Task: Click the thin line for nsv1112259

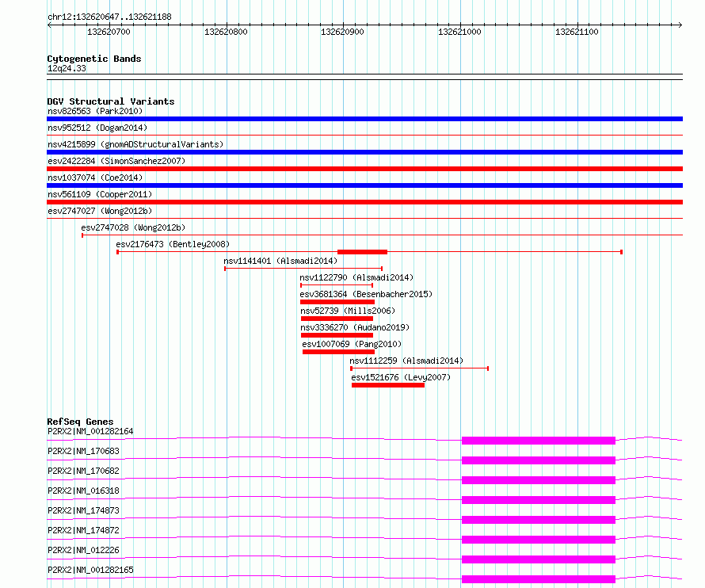Action: pyautogui.click(x=420, y=368)
